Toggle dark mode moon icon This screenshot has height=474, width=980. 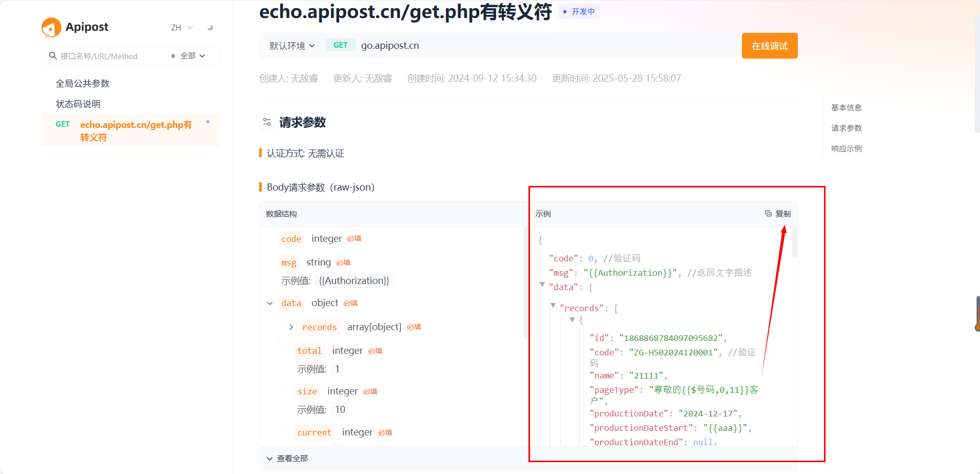coord(210,28)
